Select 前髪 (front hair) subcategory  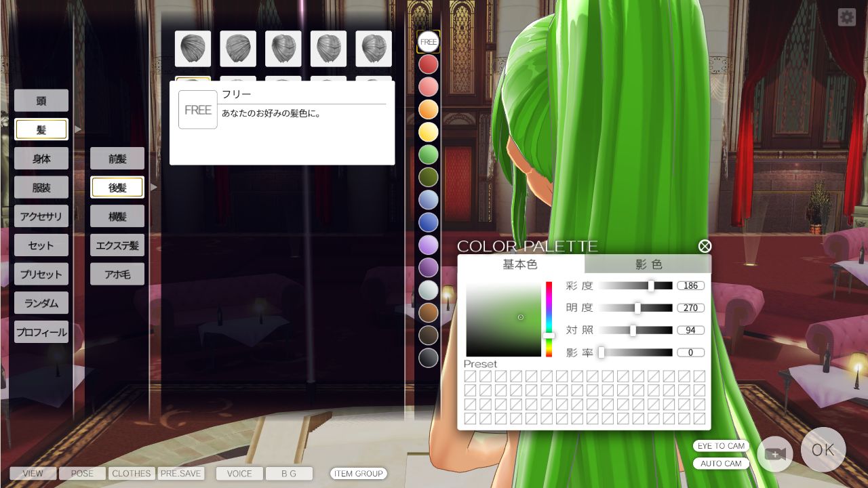(117, 159)
